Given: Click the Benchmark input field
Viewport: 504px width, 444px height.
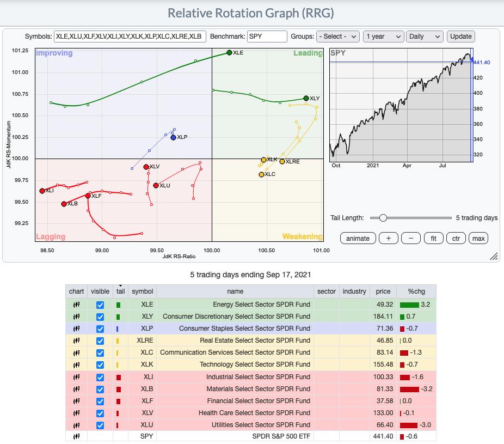Looking at the screenshot, I should pos(267,37).
